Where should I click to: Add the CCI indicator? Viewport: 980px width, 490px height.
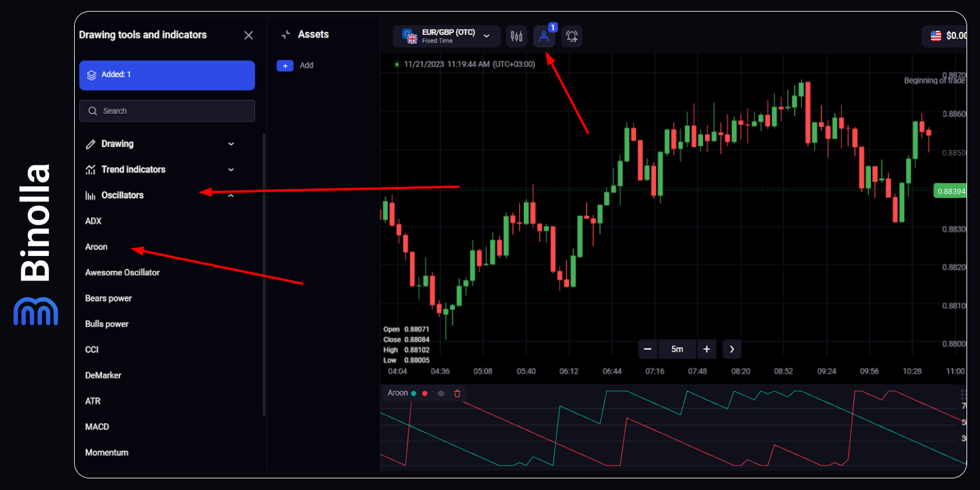point(92,350)
